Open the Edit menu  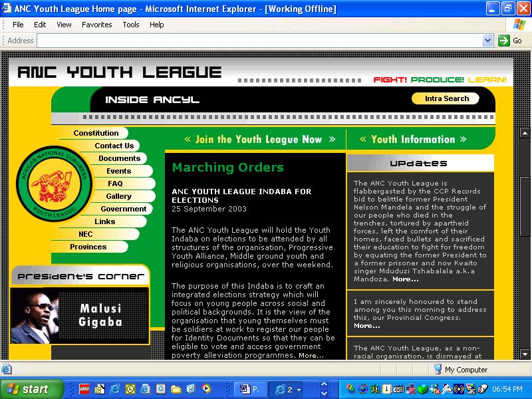pos(40,25)
